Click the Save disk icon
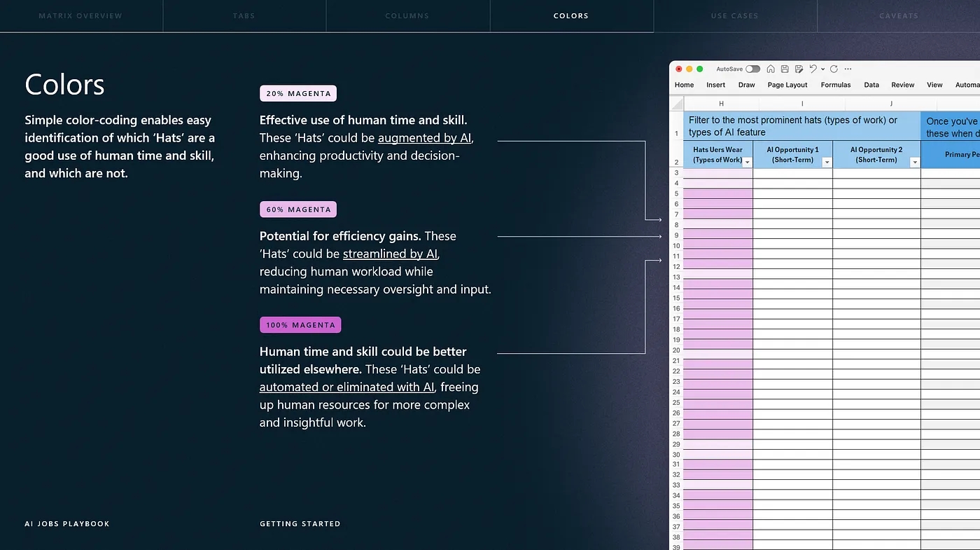Screen dimensions: 980x550 [x=785, y=69]
